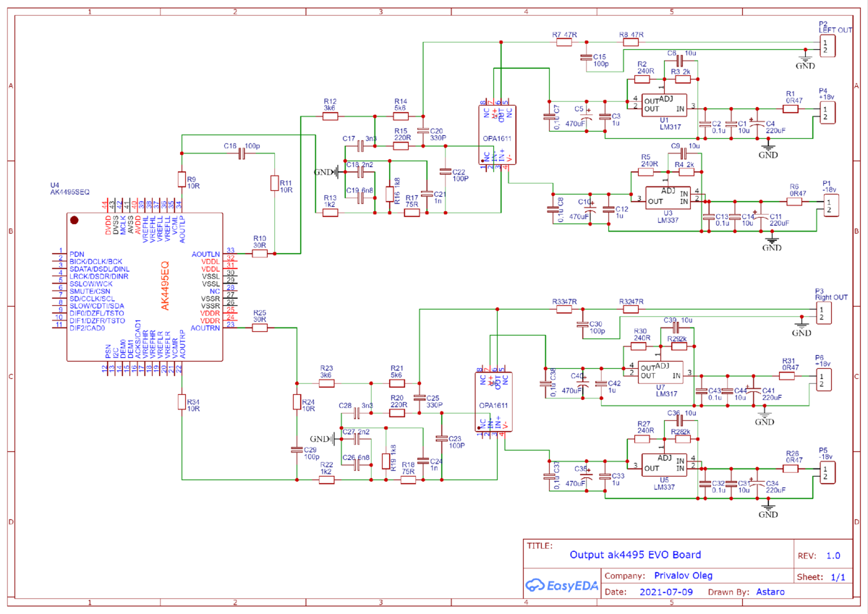
Task: Select resistor R23 3k6
Action: pyautogui.click(x=326, y=383)
